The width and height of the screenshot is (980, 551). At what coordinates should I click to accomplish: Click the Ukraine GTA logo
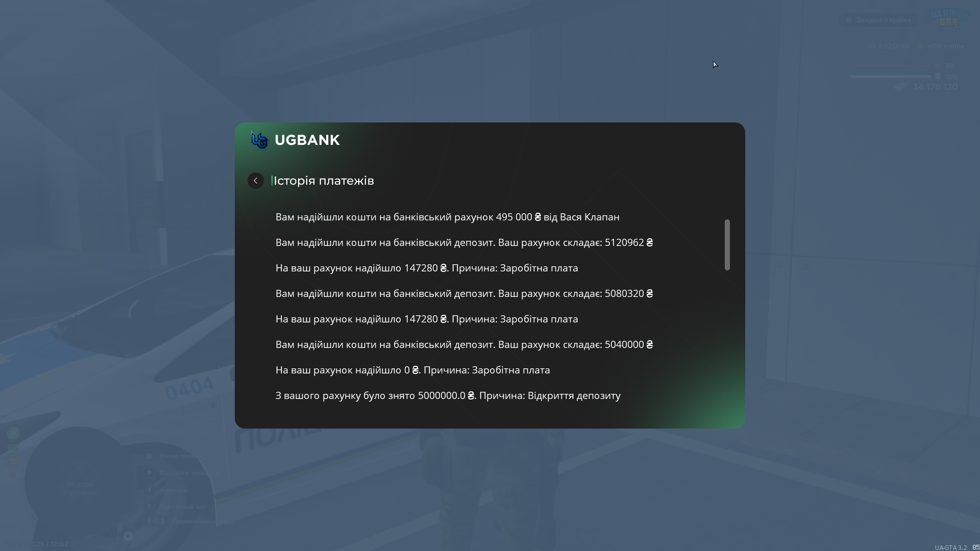pos(949,18)
